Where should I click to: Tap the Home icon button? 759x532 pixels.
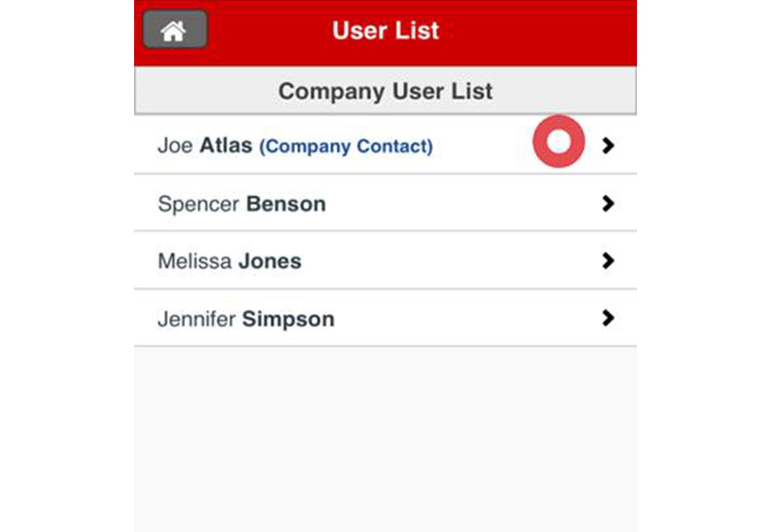coord(174,30)
